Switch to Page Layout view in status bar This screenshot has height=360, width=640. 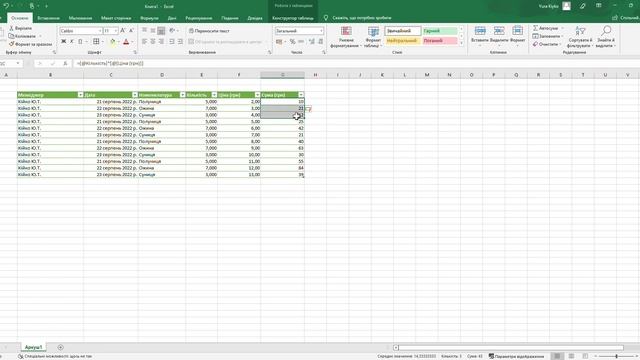point(571,356)
